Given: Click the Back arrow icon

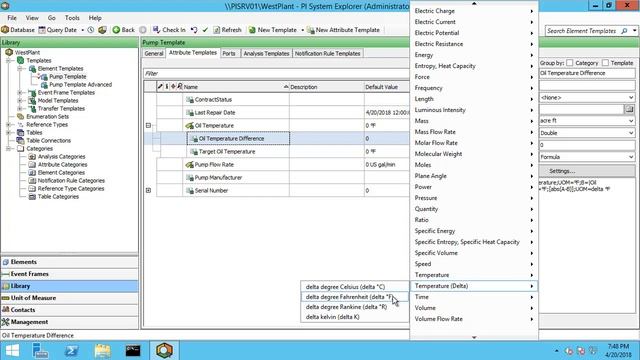Looking at the screenshot, I should point(116,30).
